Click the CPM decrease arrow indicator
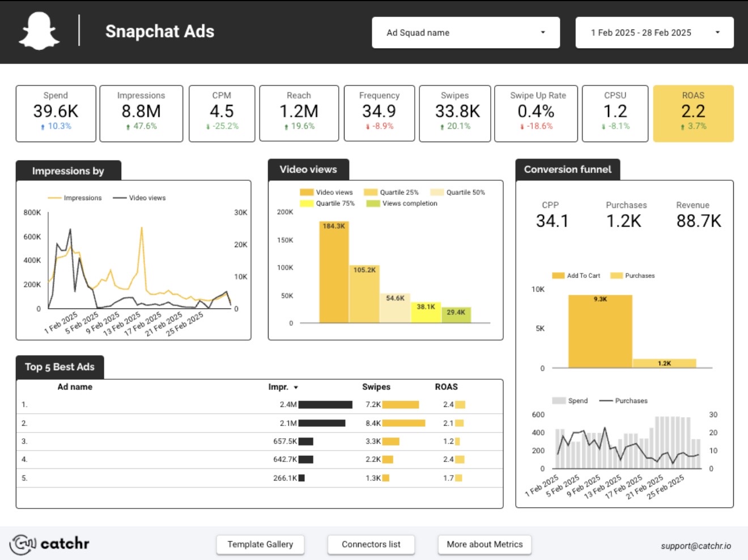Screen dimensions: 748x560 pos(208,127)
